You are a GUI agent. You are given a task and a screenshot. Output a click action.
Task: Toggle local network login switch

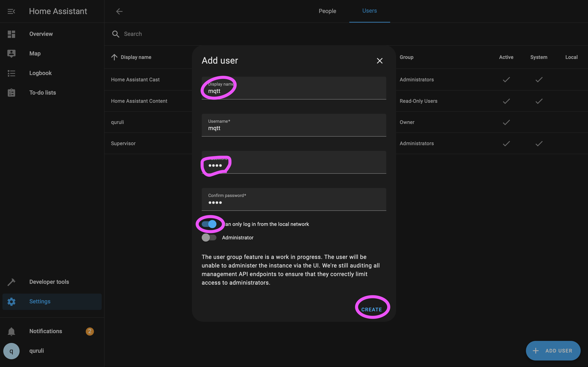pyautogui.click(x=209, y=224)
